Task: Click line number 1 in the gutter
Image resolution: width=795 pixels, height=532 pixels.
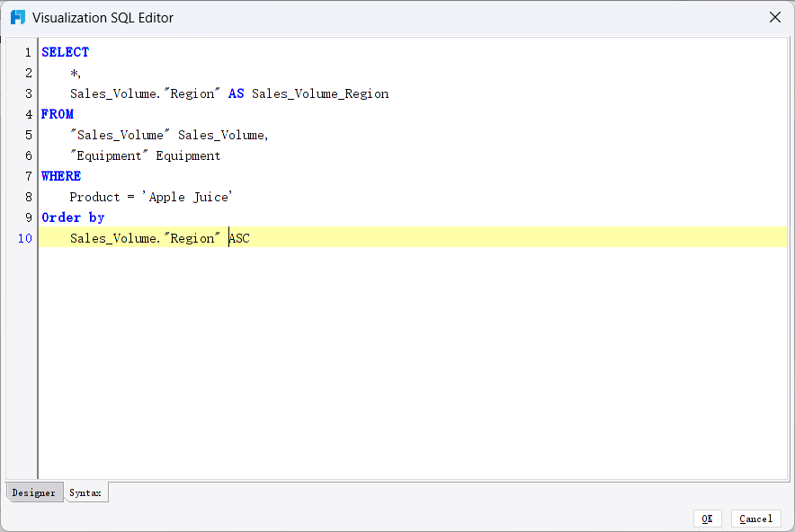Action: coord(29,52)
